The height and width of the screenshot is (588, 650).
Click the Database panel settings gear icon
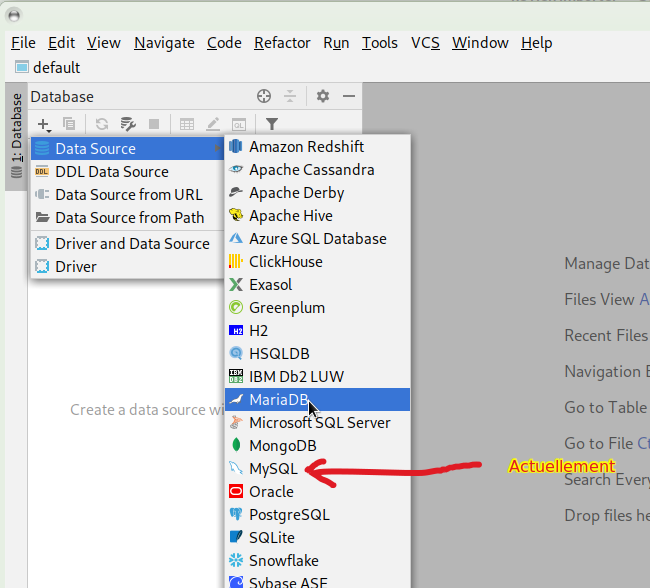[322, 97]
